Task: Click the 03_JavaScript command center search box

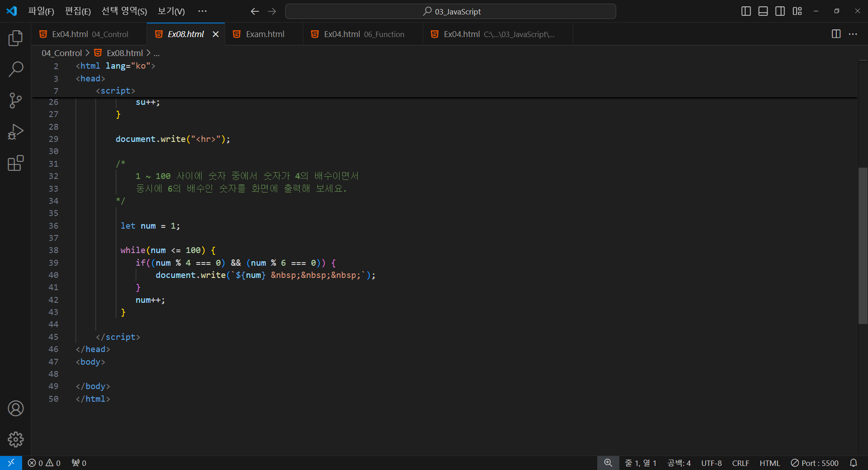Action: (x=450, y=11)
